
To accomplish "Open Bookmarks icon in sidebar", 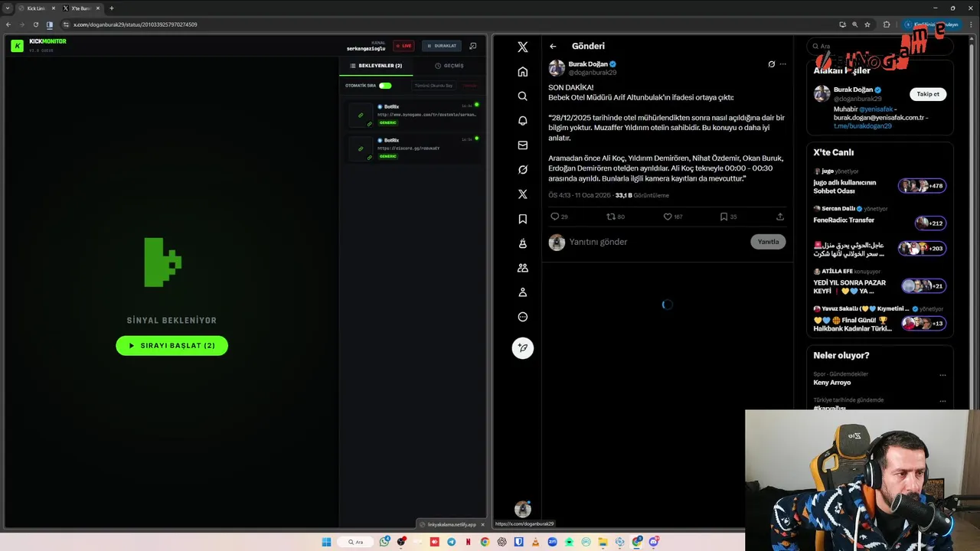I will click(523, 219).
